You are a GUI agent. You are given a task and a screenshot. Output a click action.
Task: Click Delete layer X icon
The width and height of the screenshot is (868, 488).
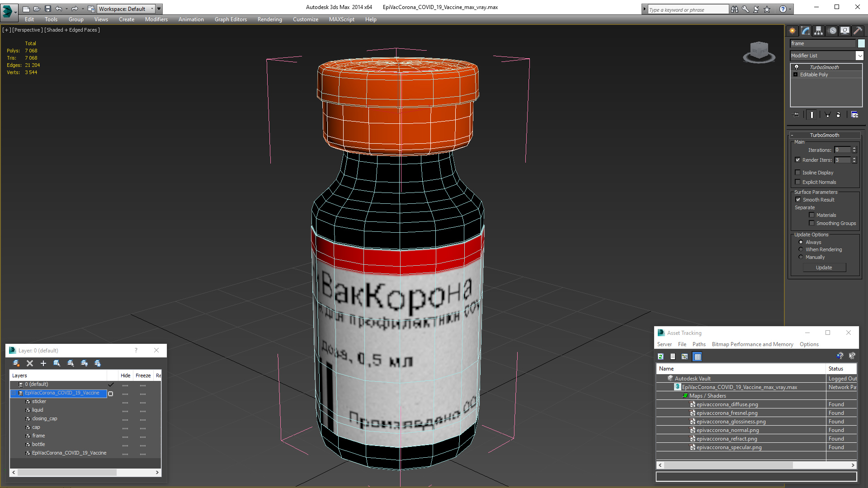[x=30, y=363]
